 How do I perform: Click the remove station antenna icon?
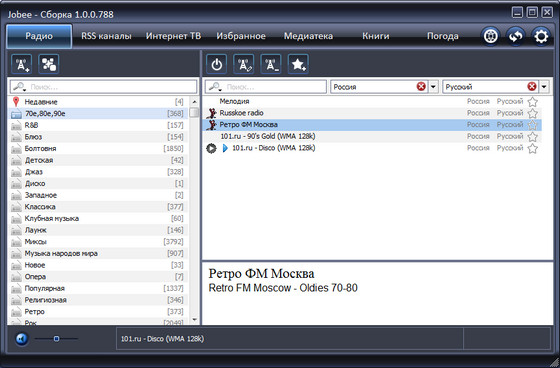271,64
